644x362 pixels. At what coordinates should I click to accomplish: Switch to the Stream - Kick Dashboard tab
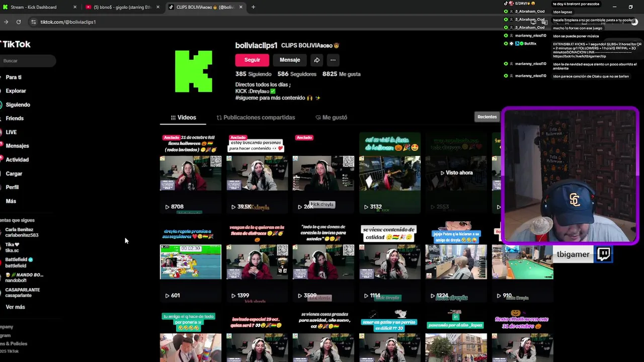point(39,7)
